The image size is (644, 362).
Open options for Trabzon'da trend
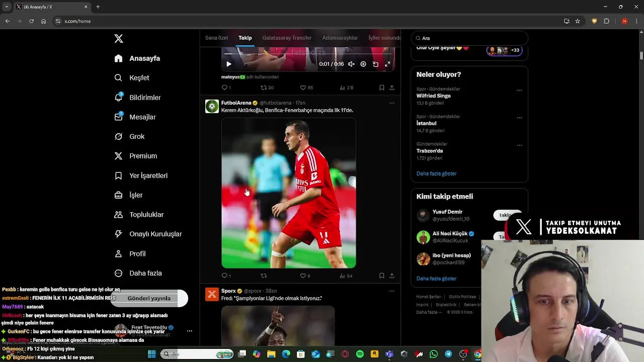(519, 145)
